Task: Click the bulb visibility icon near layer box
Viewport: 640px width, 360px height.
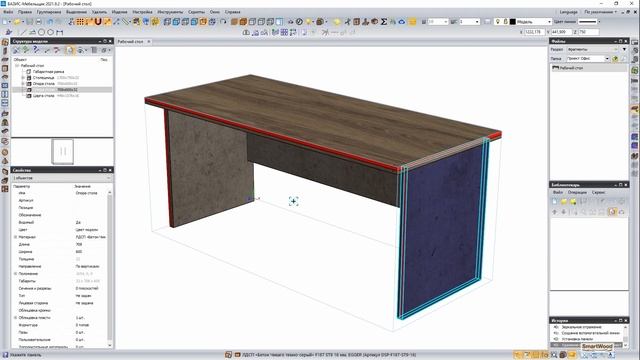Action: (498, 22)
